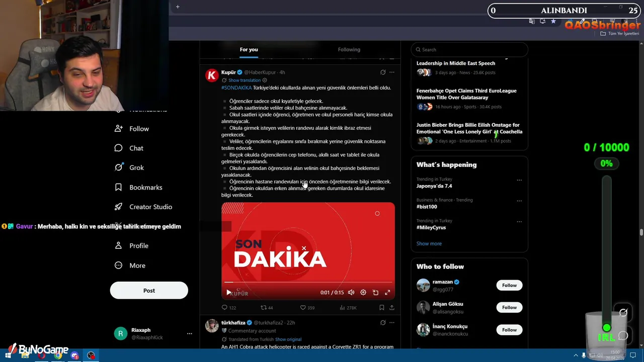Open options for #bist100 trend

(x=519, y=201)
